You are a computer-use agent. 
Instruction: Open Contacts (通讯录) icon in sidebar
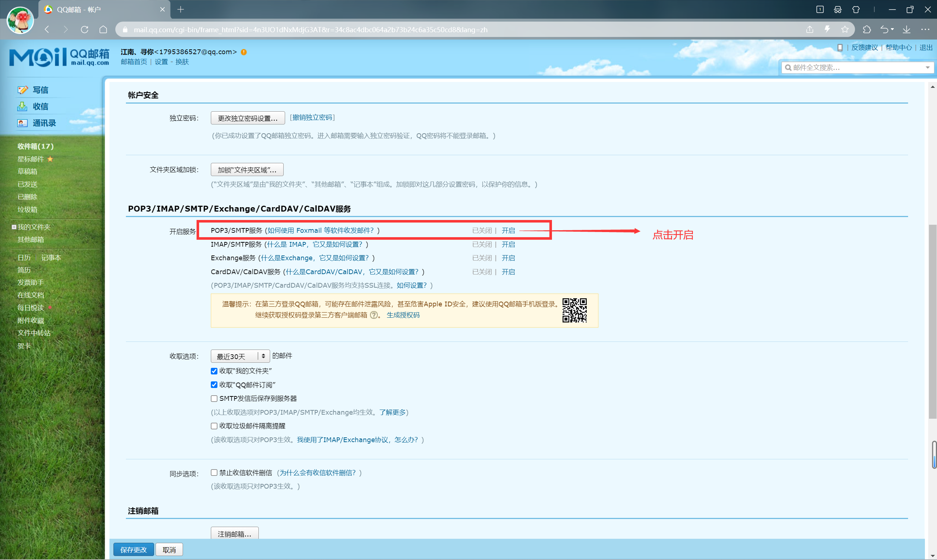(22, 123)
